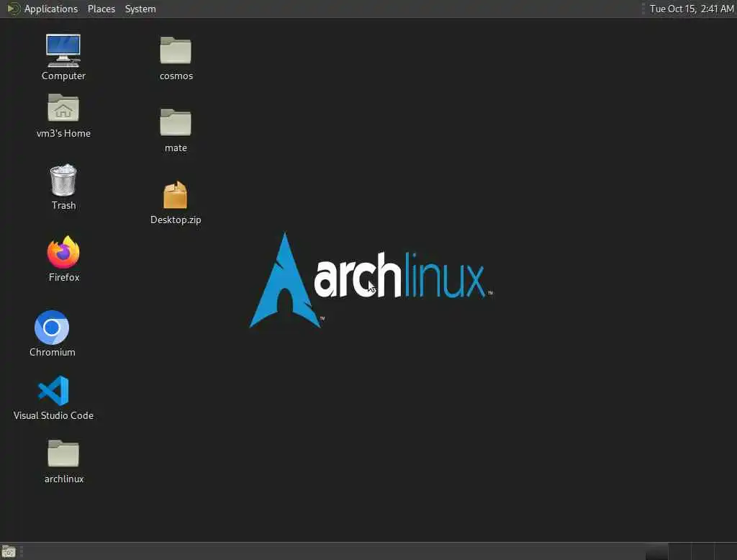Open the Computer desktop icon
Viewport: 737px width, 560px height.
point(63,50)
